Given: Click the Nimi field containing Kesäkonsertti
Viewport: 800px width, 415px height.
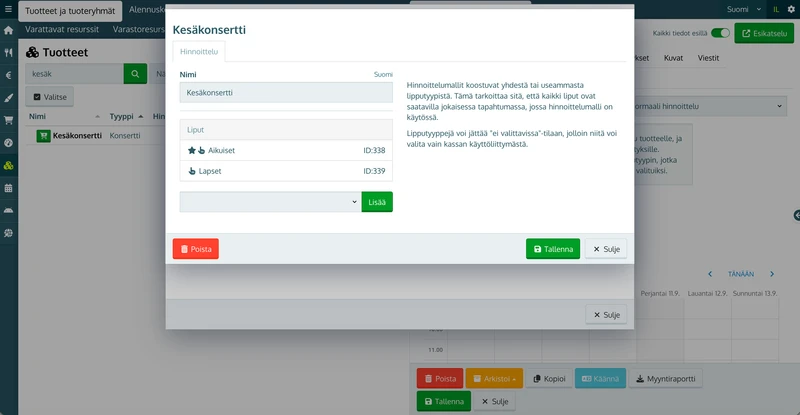Looking at the screenshot, I should click(286, 93).
